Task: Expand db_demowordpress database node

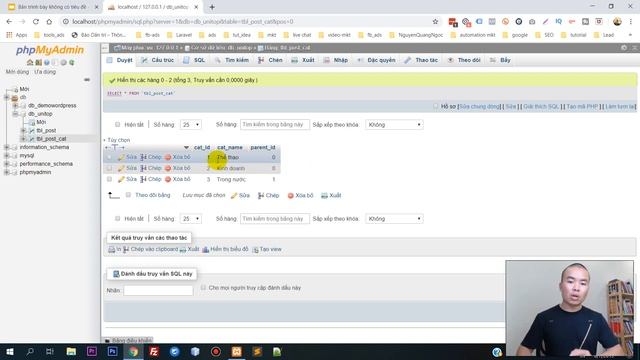Action: click(15, 105)
